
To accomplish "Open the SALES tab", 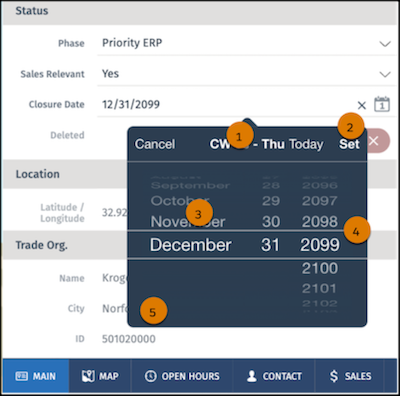I will [x=350, y=376].
